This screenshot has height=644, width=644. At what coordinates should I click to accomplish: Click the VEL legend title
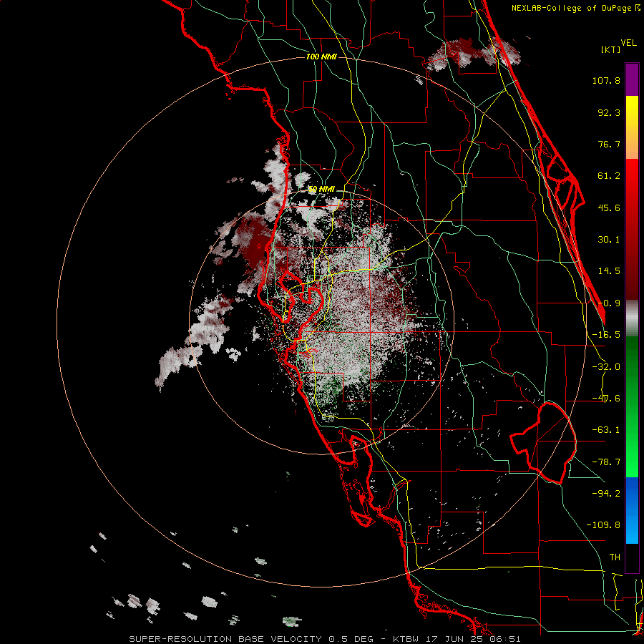628,43
